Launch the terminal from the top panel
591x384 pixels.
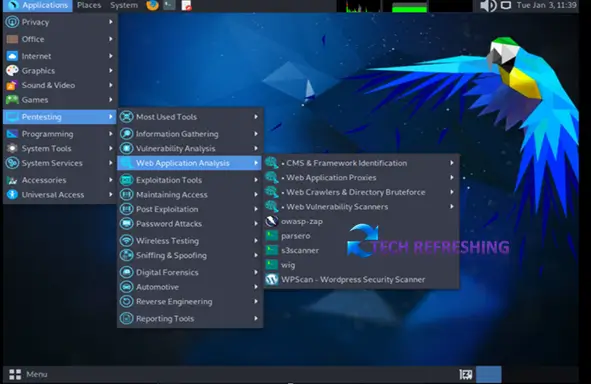[169, 5]
